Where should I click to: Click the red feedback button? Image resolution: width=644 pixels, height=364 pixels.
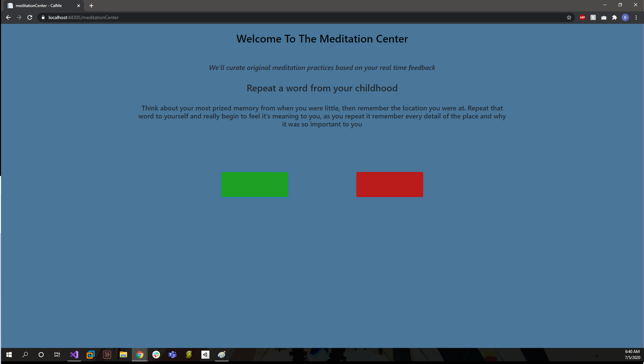click(389, 184)
